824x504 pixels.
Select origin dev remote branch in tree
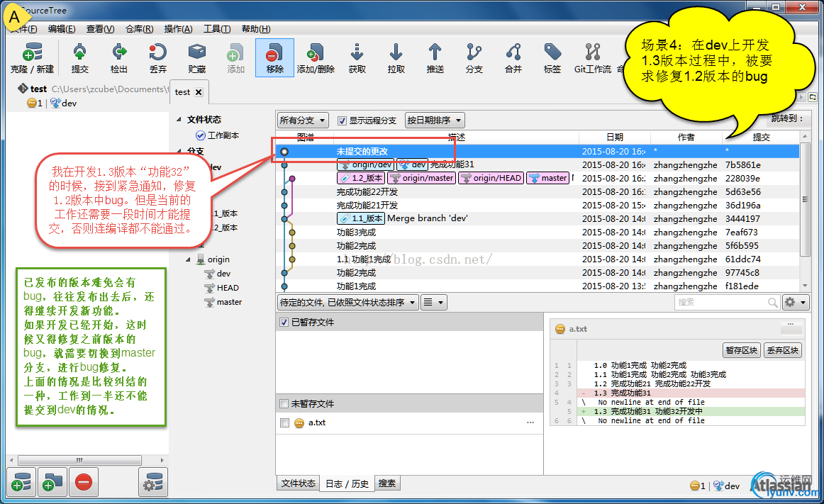point(218,274)
